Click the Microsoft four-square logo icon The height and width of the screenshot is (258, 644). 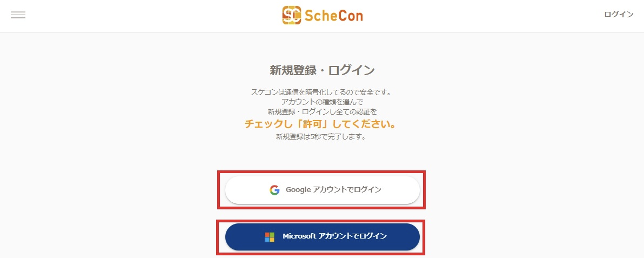(x=270, y=237)
